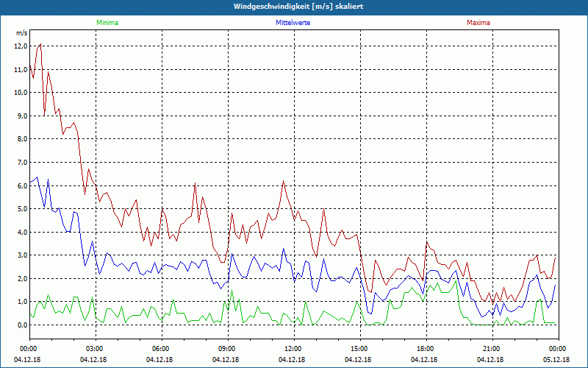Click the 12,0 y-axis value
Image resolution: width=588 pixels, height=368 pixels.
coord(21,46)
